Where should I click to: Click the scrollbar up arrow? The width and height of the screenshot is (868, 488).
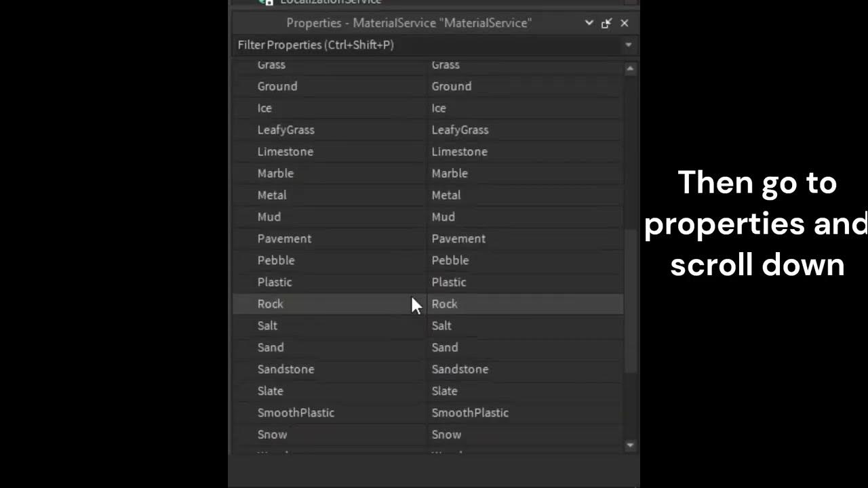tap(630, 68)
